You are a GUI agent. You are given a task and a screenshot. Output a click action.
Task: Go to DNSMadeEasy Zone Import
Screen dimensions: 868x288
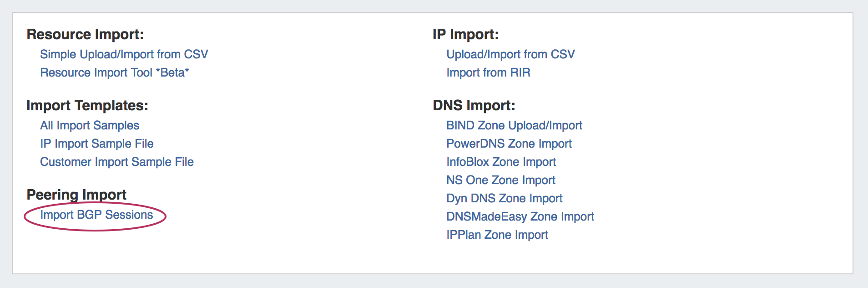click(x=520, y=216)
